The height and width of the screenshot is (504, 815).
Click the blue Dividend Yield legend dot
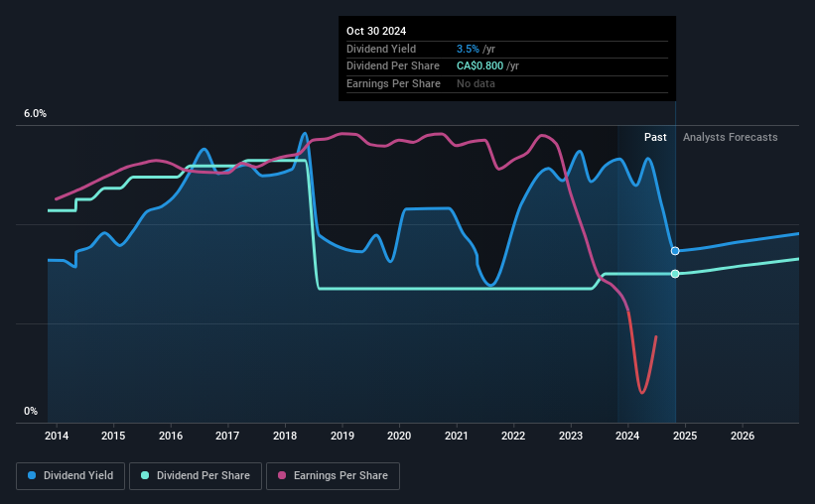32,475
